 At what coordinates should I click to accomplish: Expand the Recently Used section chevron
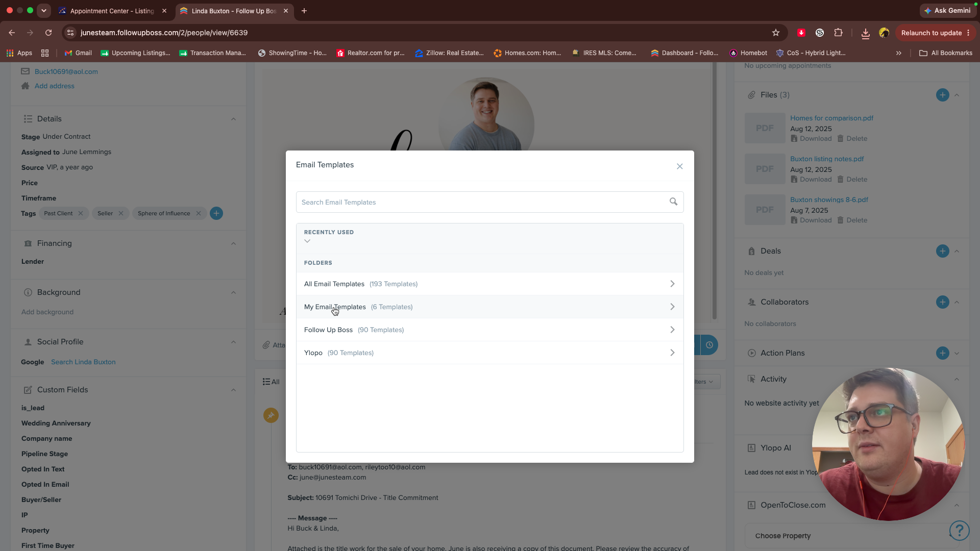click(x=307, y=241)
